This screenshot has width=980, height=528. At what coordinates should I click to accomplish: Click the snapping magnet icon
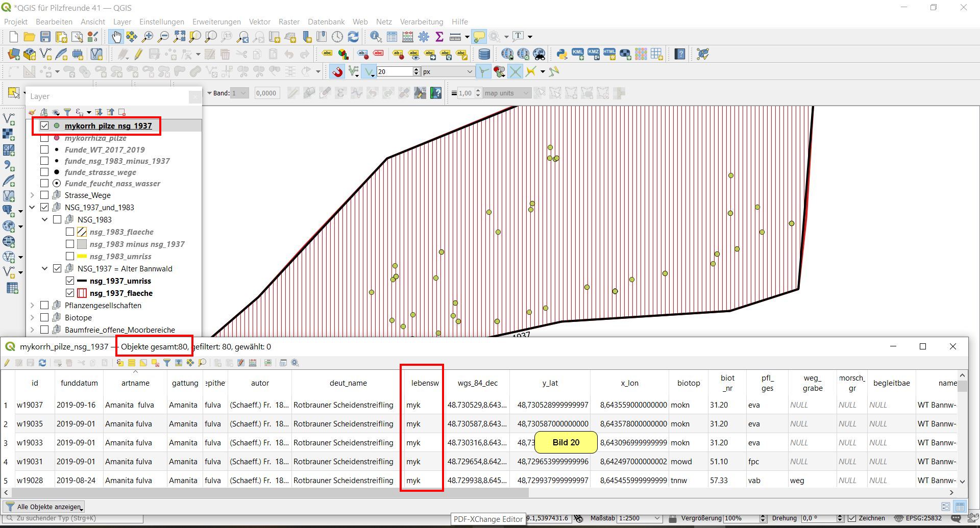pyautogui.click(x=337, y=72)
